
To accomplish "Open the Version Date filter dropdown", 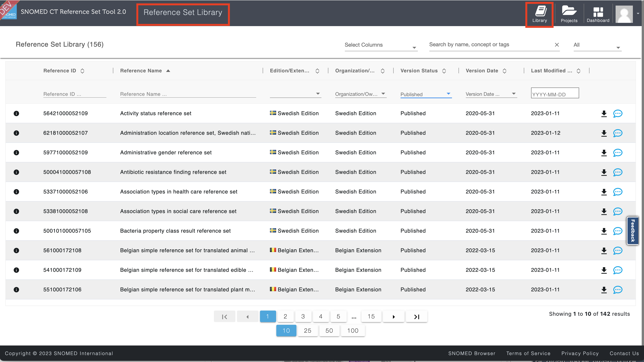I will click(491, 94).
